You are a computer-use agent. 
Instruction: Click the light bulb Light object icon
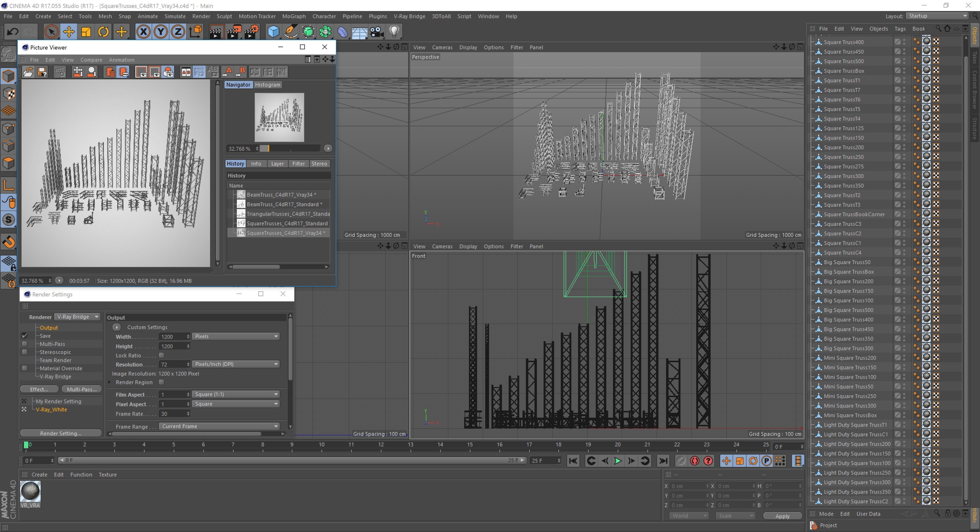(394, 32)
